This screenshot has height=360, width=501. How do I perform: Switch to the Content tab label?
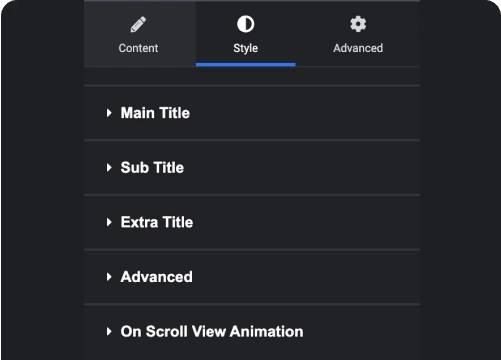tap(138, 48)
